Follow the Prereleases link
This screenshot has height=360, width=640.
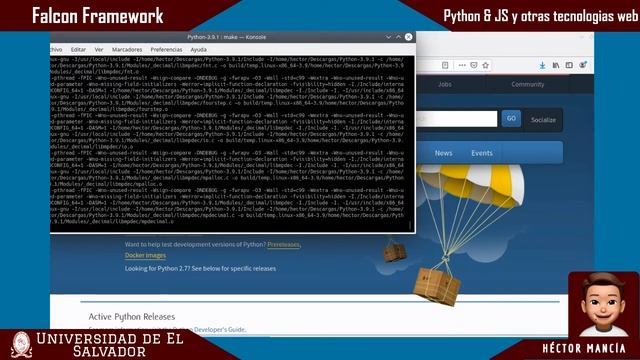pyautogui.click(x=284, y=244)
